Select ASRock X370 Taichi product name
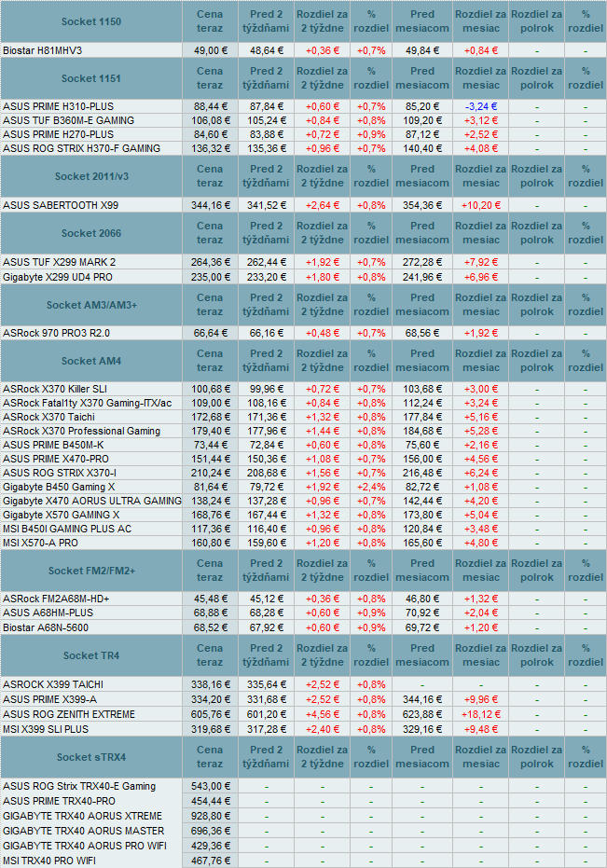 pyautogui.click(x=48, y=417)
